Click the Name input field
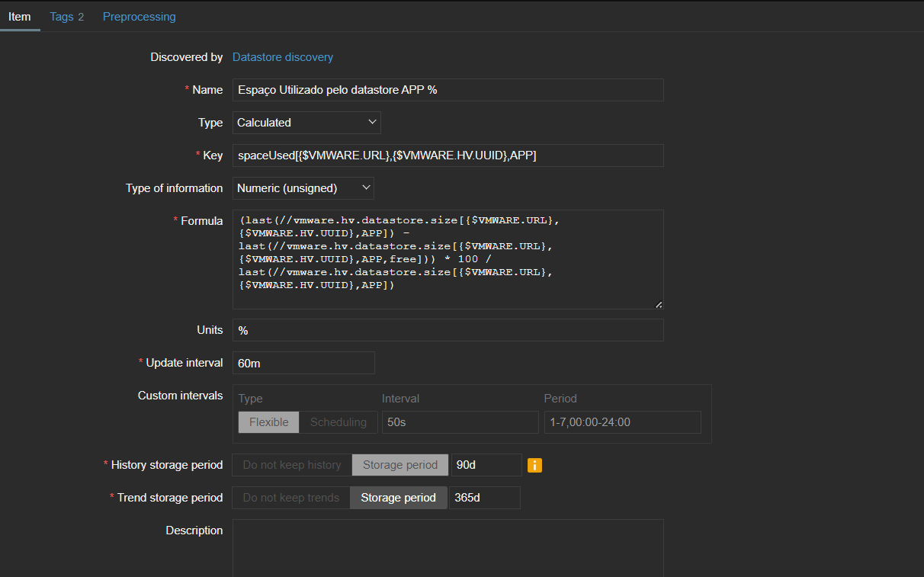The width and height of the screenshot is (924, 577). click(x=448, y=90)
